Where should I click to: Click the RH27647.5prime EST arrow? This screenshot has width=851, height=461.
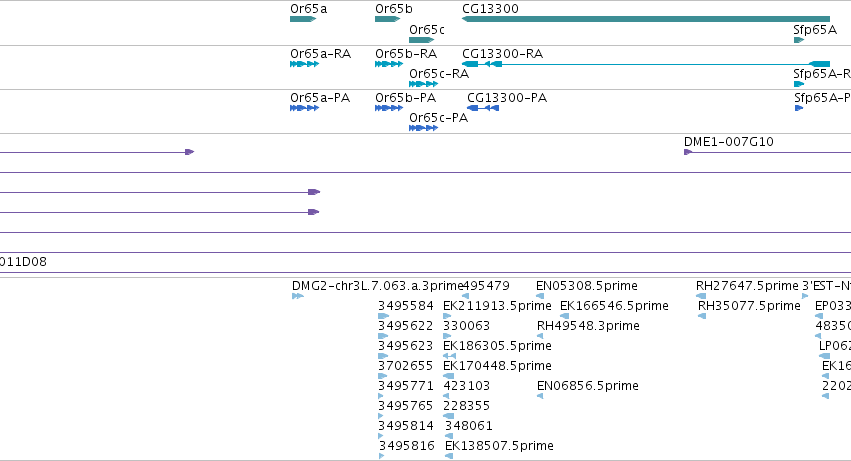pos(701,296)
